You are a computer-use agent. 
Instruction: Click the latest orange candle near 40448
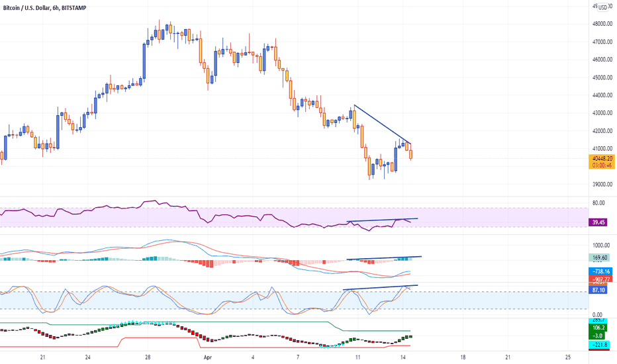pos(411,154)
